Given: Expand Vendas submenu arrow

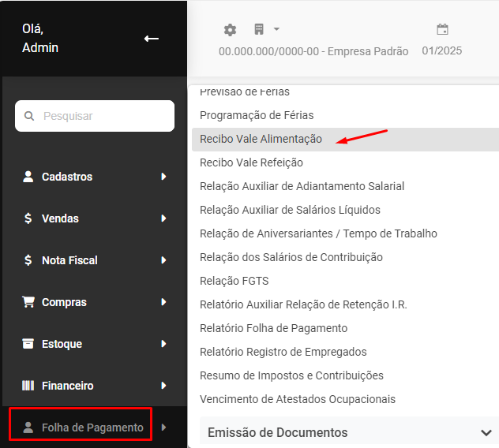Looking at the screenshot, I should (x=163, y=218).
